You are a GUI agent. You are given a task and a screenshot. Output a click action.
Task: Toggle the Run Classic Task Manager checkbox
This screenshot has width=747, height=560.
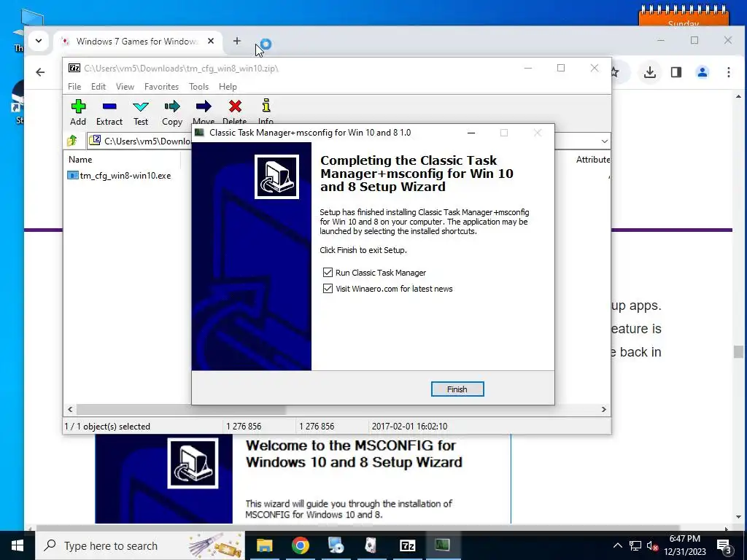[328, 273]
